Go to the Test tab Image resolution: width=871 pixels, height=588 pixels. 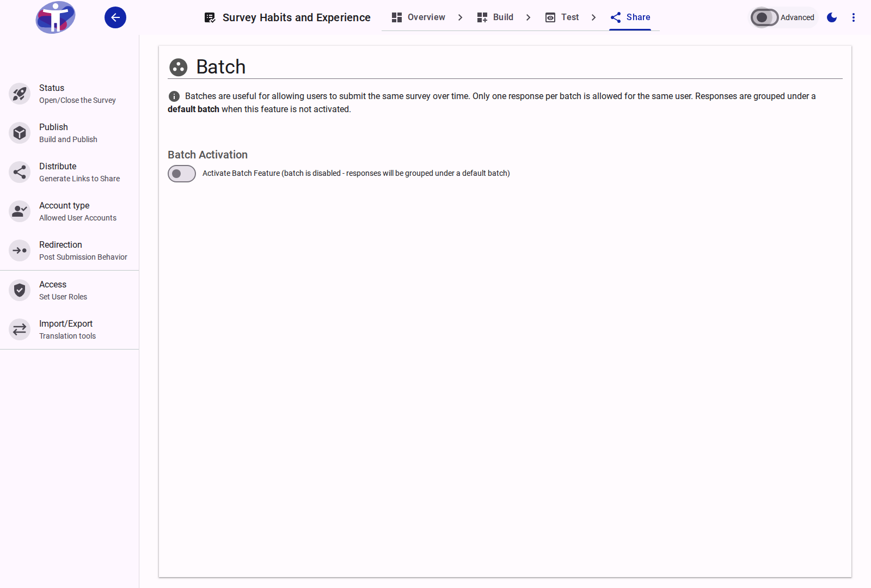pos(562,17)
